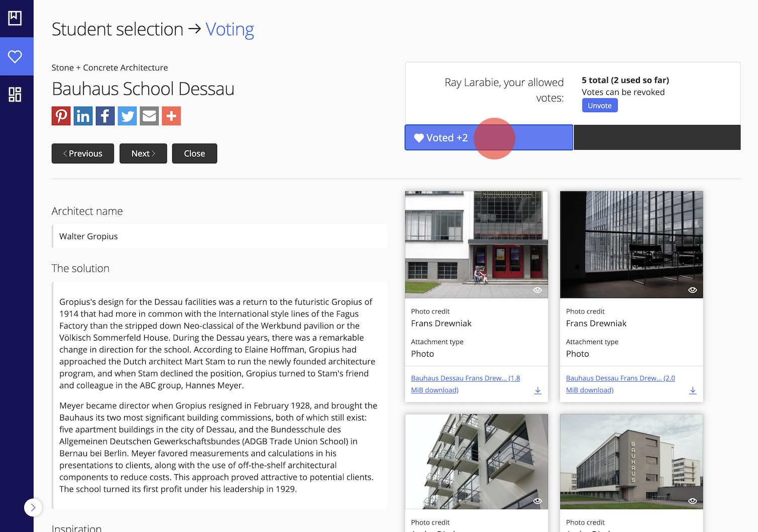The height and width of the screenshot is (532, 758).
Task: Share via LinkedIn icon
Action: click(83, 116)
